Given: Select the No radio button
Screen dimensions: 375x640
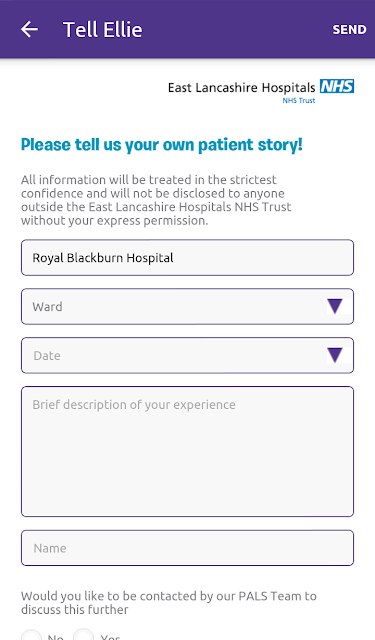Looking at the screenshot, I should [31, 636].
